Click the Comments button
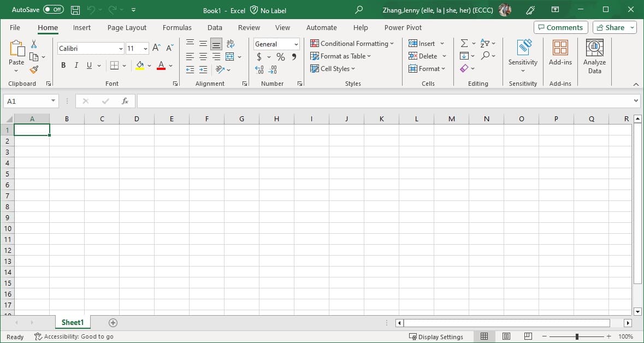The image size is (644, 343). click(560, 28)
